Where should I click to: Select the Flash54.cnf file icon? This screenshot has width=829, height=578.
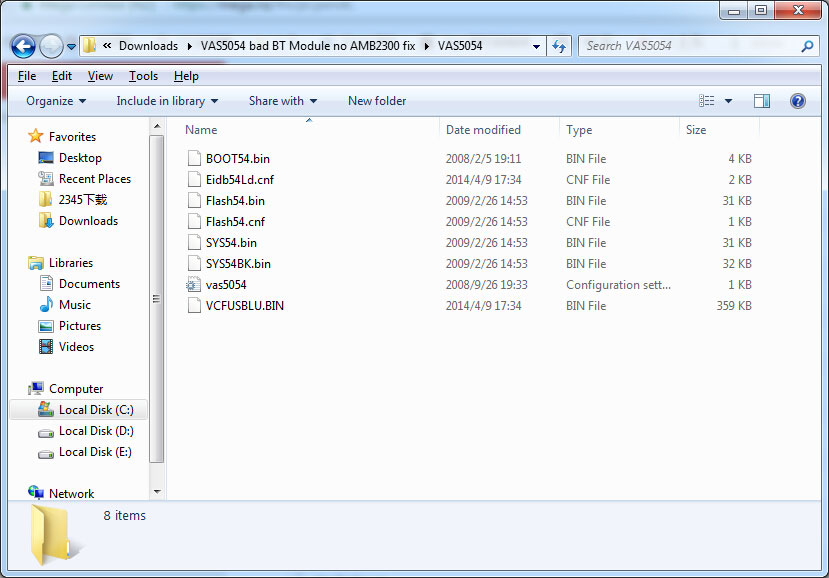(194, 222)
